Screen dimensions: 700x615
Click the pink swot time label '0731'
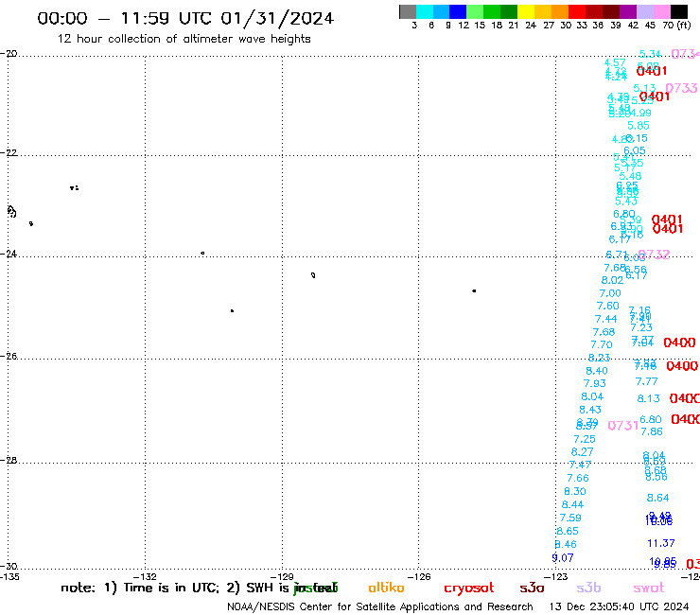[623, 426]
